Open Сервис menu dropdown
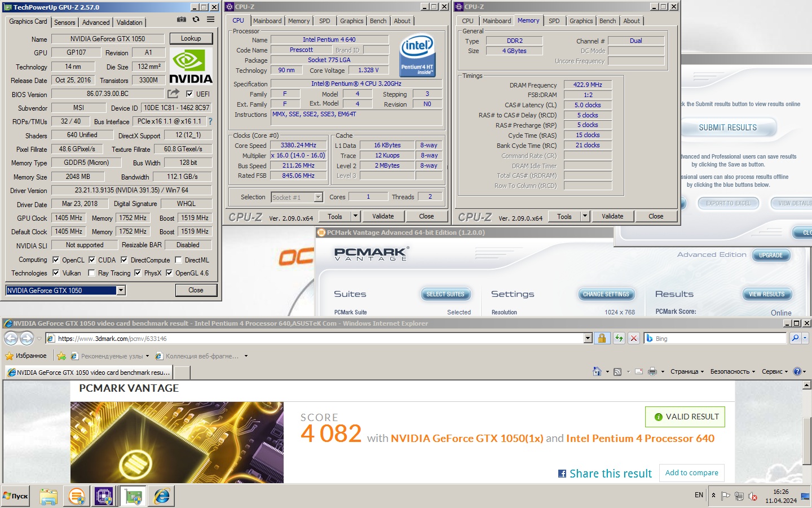 coord(775,371)
